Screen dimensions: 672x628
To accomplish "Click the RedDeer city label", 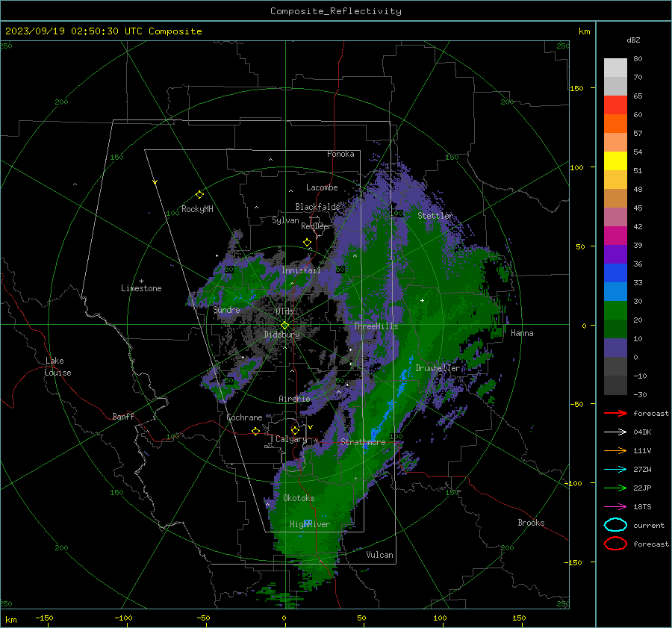I will (317, 226).
